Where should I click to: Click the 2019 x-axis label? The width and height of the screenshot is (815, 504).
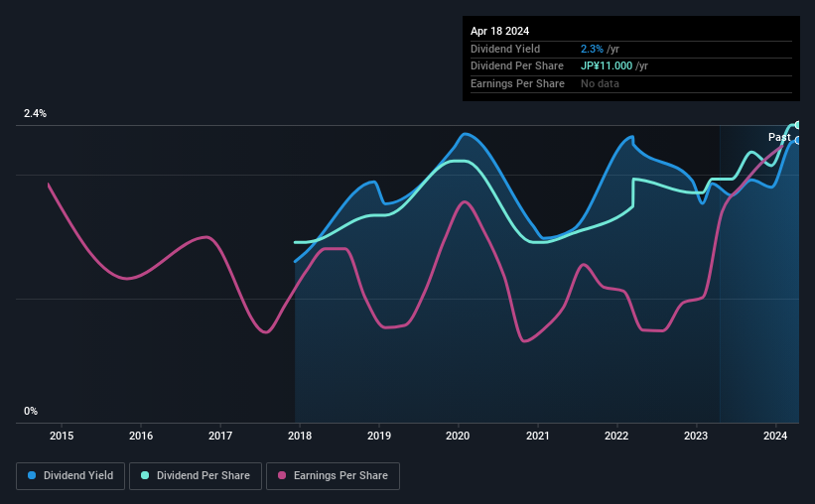pyautogui.click(x=379, y=436)
